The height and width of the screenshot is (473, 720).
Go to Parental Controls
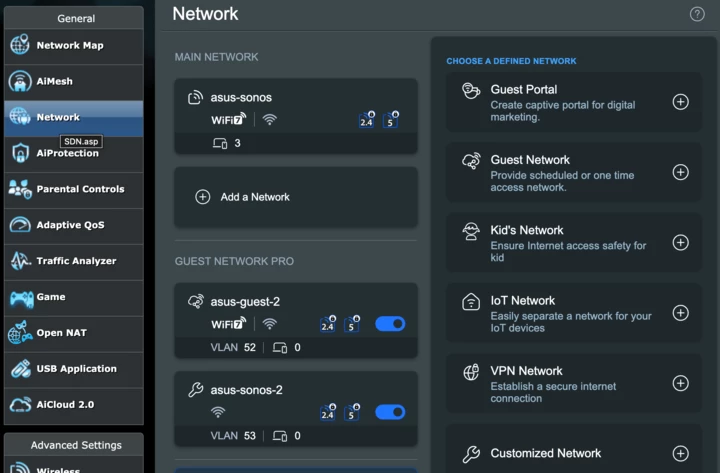click(x=80, y=189)
